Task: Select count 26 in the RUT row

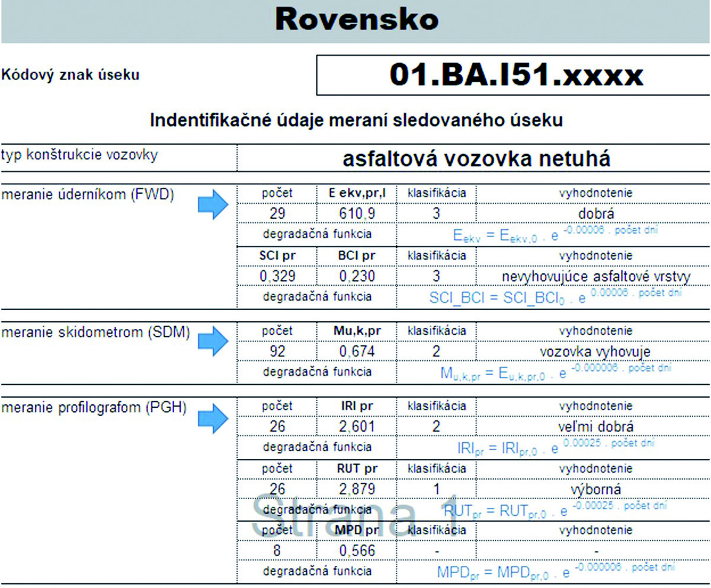Action: 278,489
